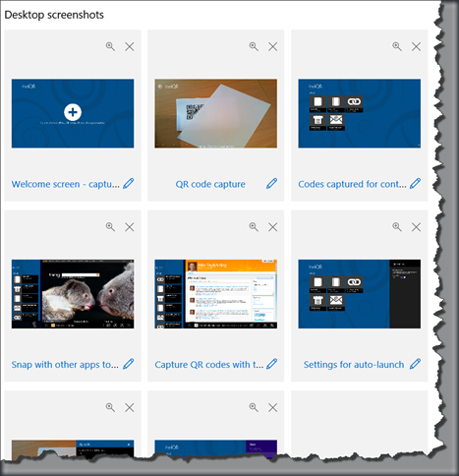The image size is (459, 476).
Task: Zoom the partially visible bottom-left screenshot
Action: click(x=110, y=407)
